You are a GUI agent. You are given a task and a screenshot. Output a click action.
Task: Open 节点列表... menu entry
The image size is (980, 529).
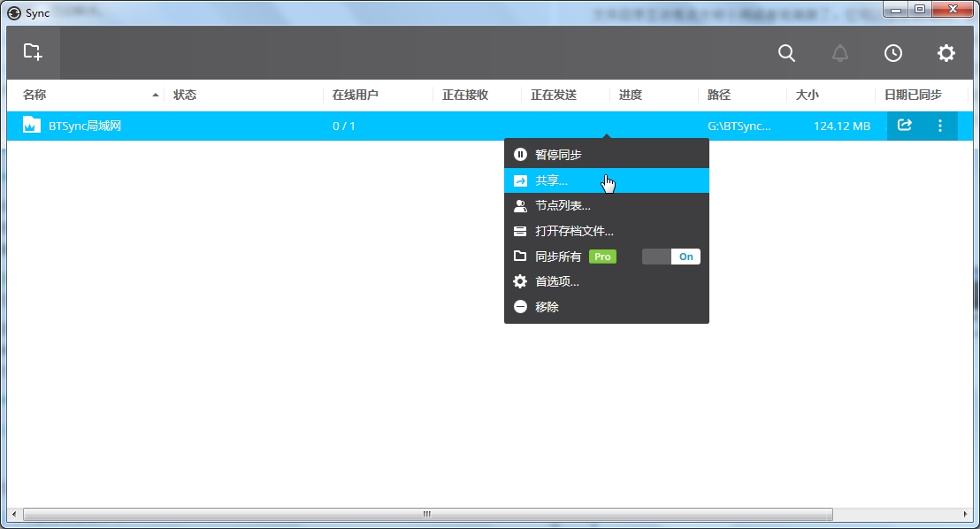point(606,206)
